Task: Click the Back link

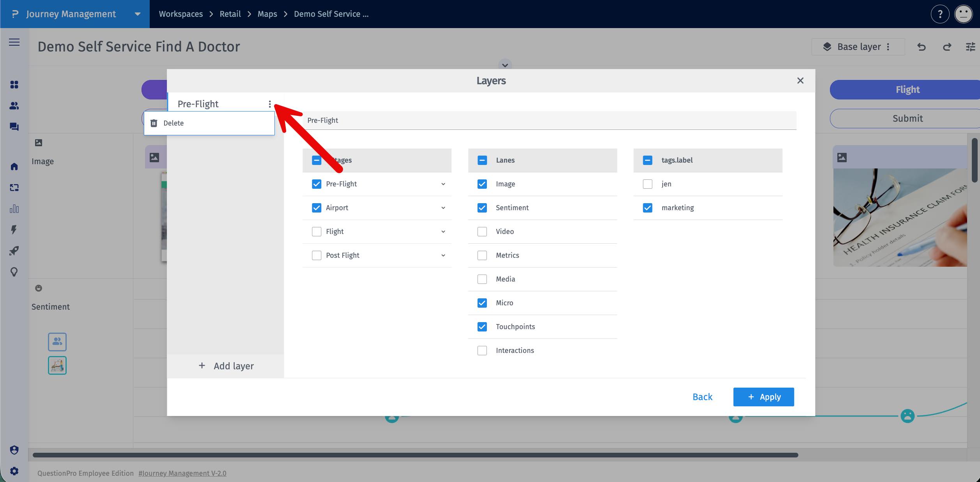Action: click(x=702, y=397)
